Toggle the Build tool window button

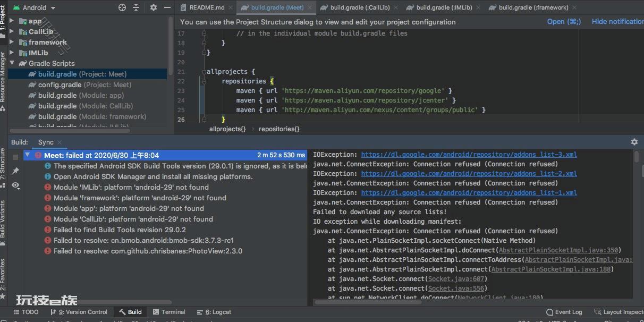click(130, 312)
